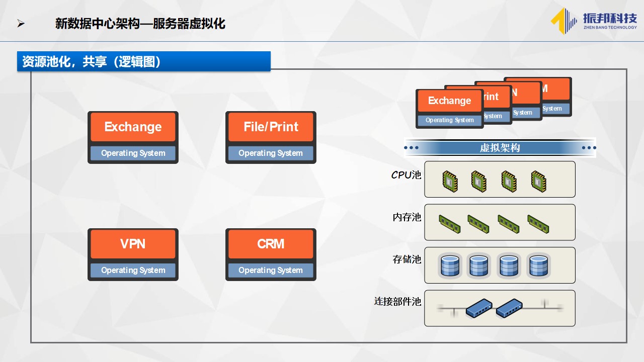
Task: Click the small stacked Exchange box at top right
Action: pos(449,101)
